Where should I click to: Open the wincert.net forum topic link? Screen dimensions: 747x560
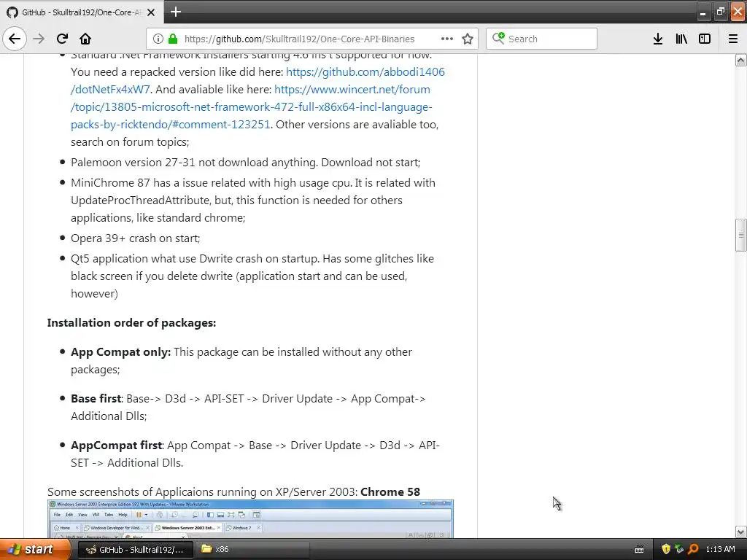click(252, 106)
